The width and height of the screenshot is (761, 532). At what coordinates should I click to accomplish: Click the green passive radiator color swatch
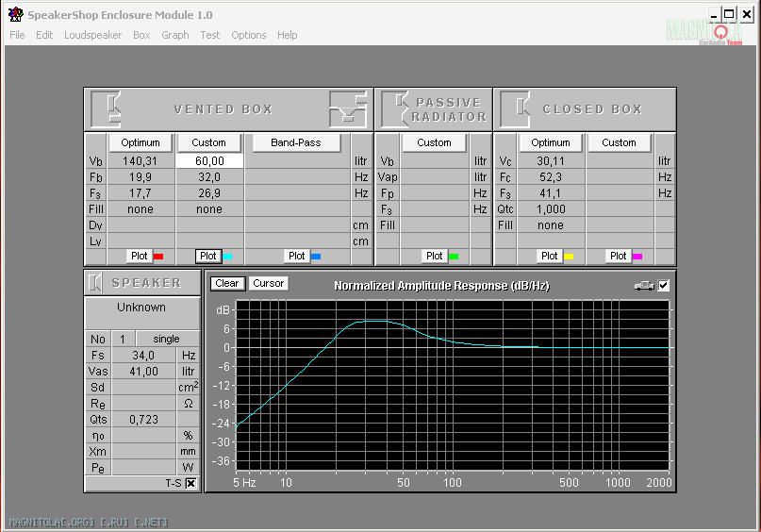pos(454,257)
